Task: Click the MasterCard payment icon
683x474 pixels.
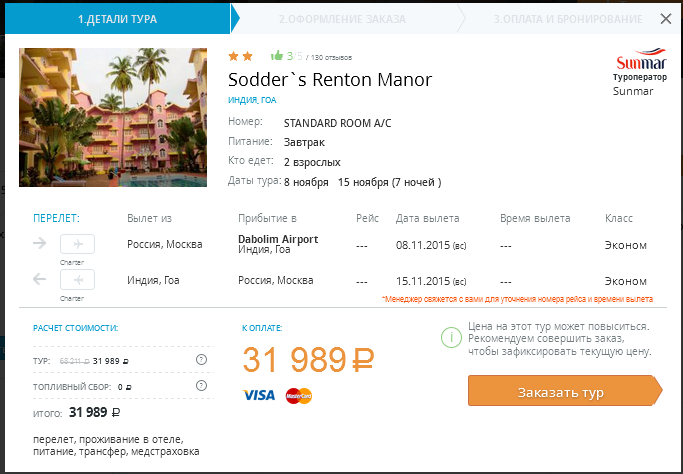Action: point(299,395)
